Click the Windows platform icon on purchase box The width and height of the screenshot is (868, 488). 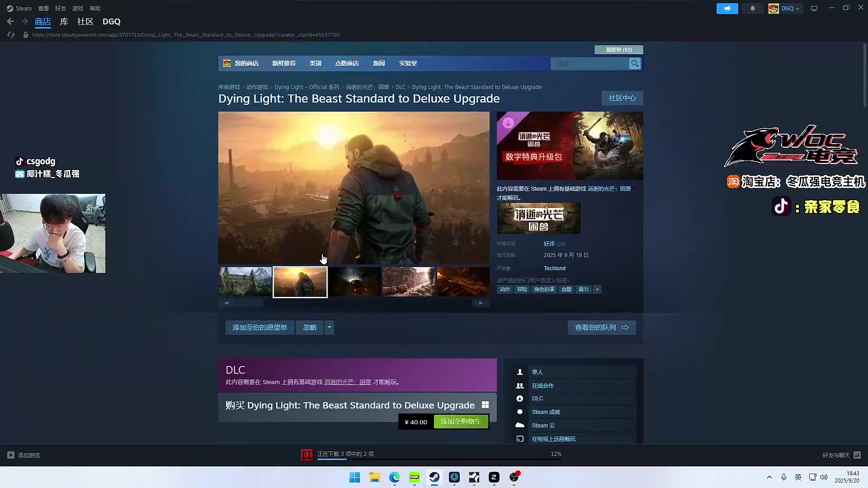click(x=485, y=405)
